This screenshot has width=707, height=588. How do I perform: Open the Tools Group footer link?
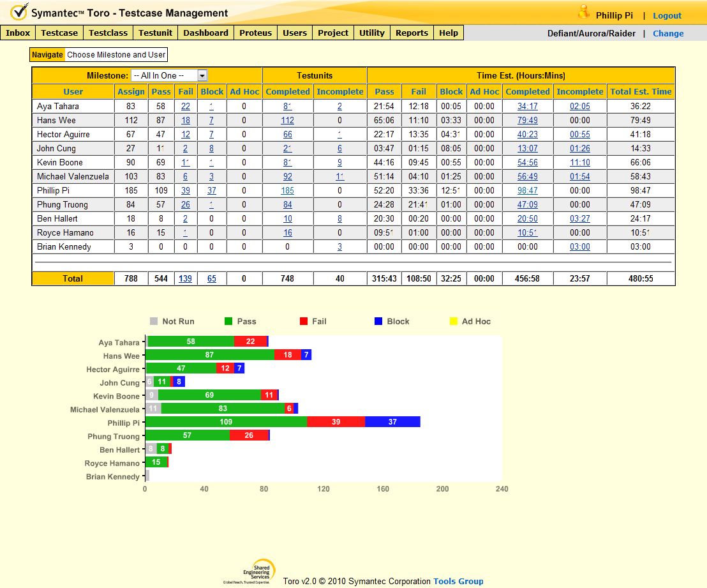[x=458, y=581]
